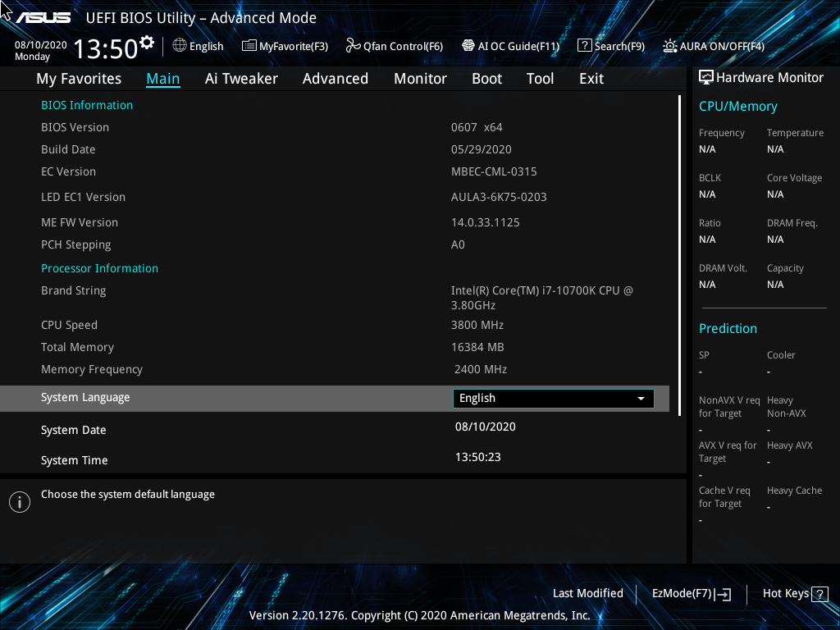The height and width of the screenshot is (630, 840).
Task: Click the Hardware Monitor panel icon
Action: tap(706, 76)
